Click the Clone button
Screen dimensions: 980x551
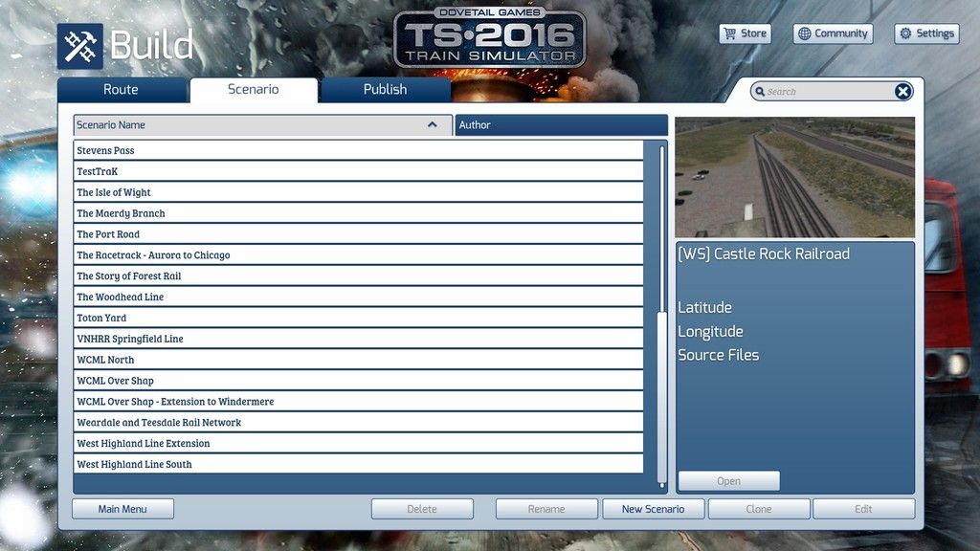759,509
